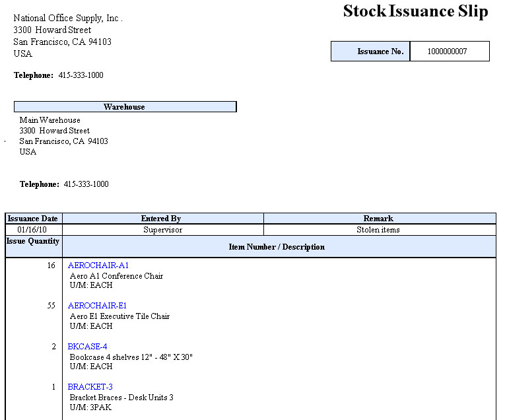
Task: Click the Remark column header
Action: 379,219
